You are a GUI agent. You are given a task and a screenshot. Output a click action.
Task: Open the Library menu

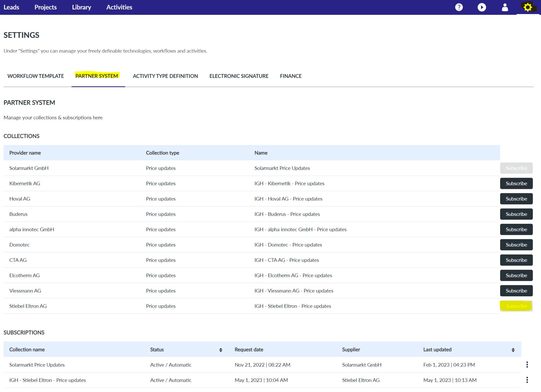pyautogui.click(x=81, y=7)
